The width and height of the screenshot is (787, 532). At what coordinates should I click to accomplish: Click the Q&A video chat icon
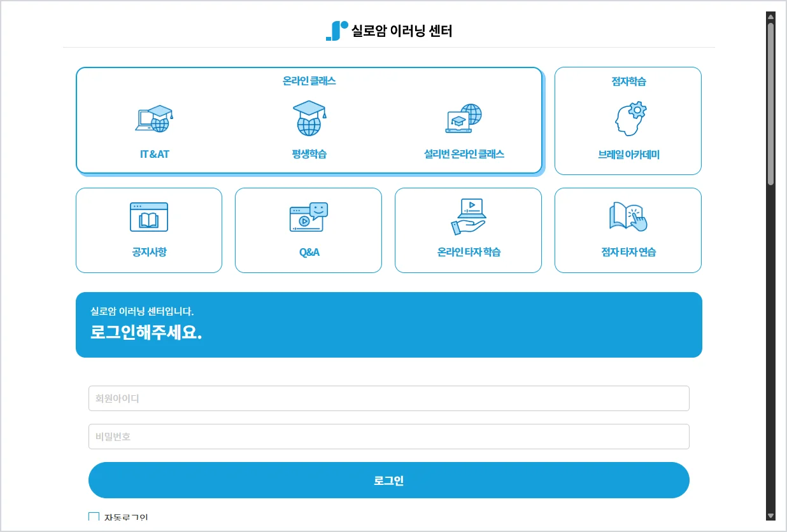(x=309, y=217)
